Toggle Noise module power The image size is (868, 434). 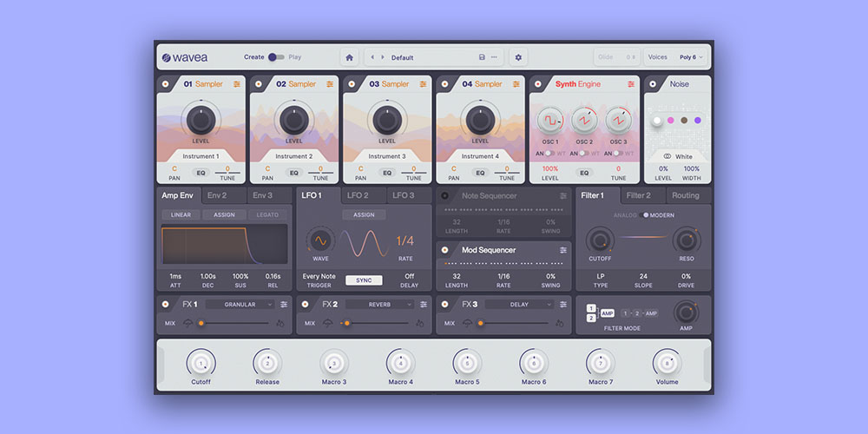(x=653, y=84)
